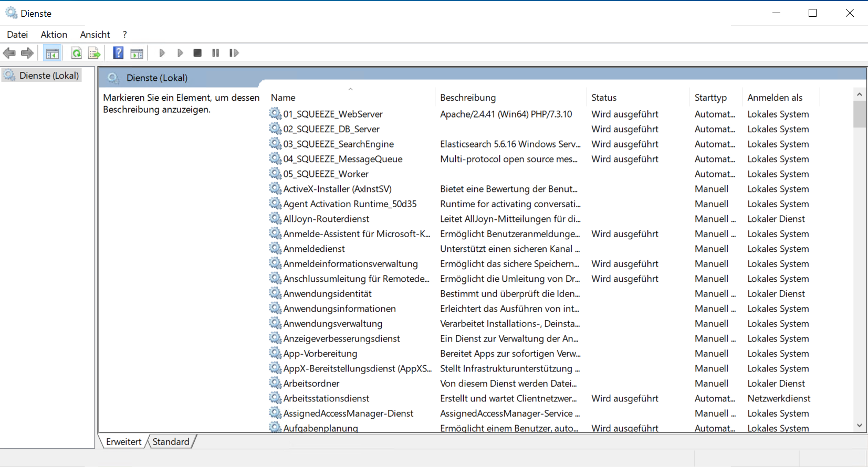Click the gear icon of 04_SQUEEZE_MessageQueue
The image size is (868, 467).
pyautogui.click(x=275, y=158)
